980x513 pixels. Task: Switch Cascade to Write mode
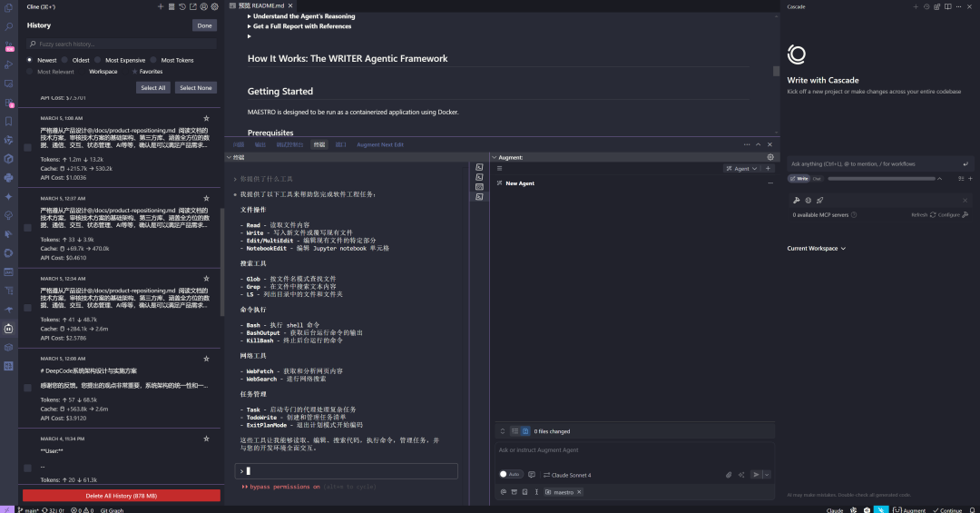(800, 178)
